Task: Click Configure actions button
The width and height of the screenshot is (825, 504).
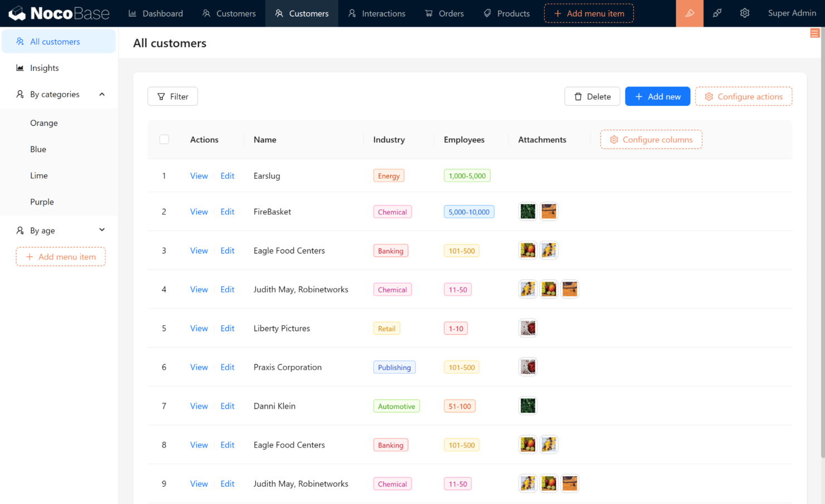Action: [x=744, y=96]
